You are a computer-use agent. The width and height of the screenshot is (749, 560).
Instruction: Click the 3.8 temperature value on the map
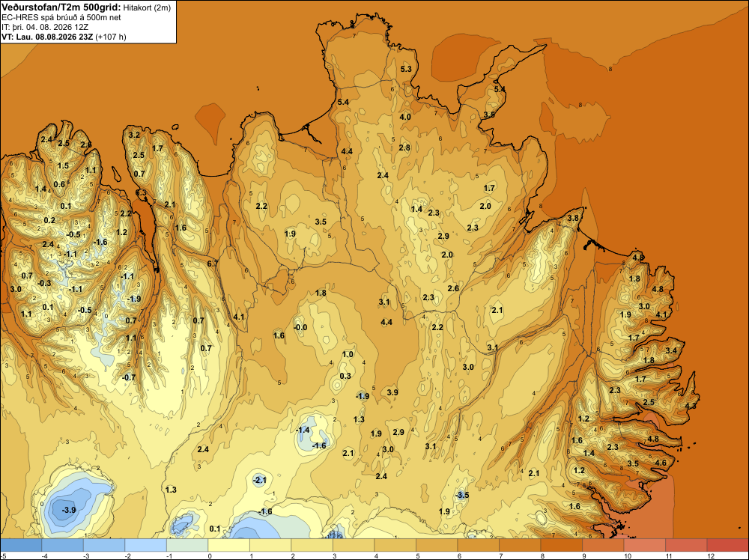pos(573,218)
